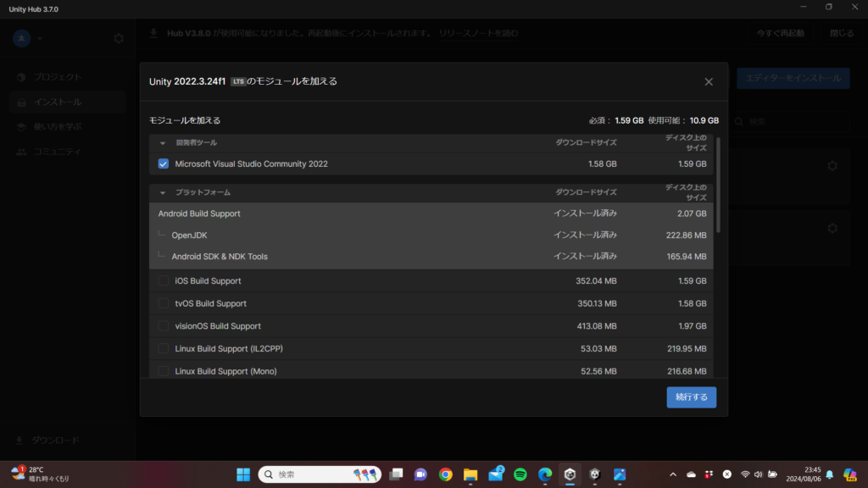Uncheck Microsoft Visual Studio Community 2022
This screenshot has width=868, height=488.
click(164, 164)
